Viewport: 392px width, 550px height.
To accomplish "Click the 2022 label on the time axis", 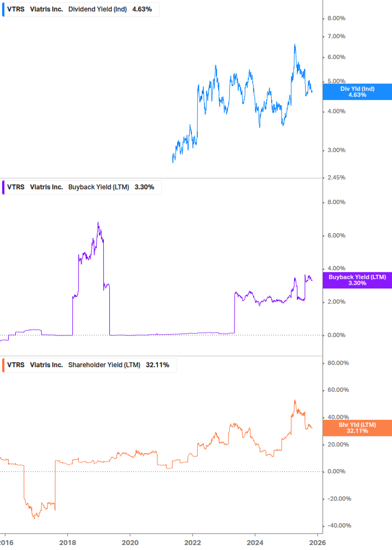I will 192,543.
